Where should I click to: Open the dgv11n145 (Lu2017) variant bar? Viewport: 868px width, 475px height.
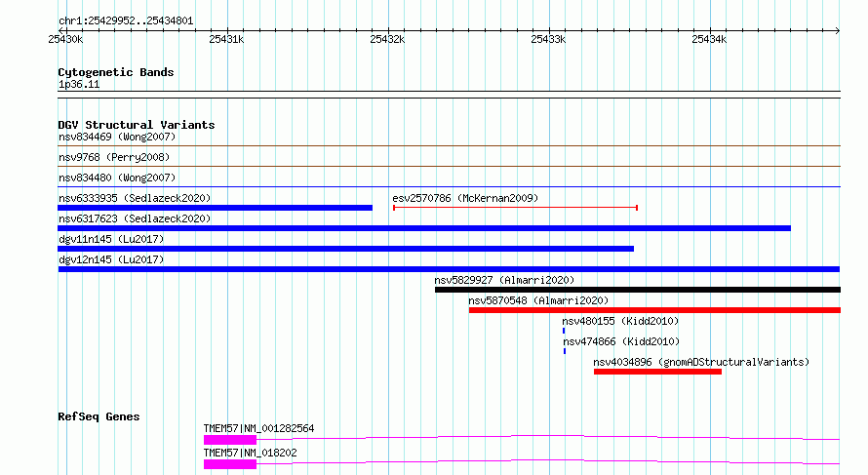tap(345, 249)
